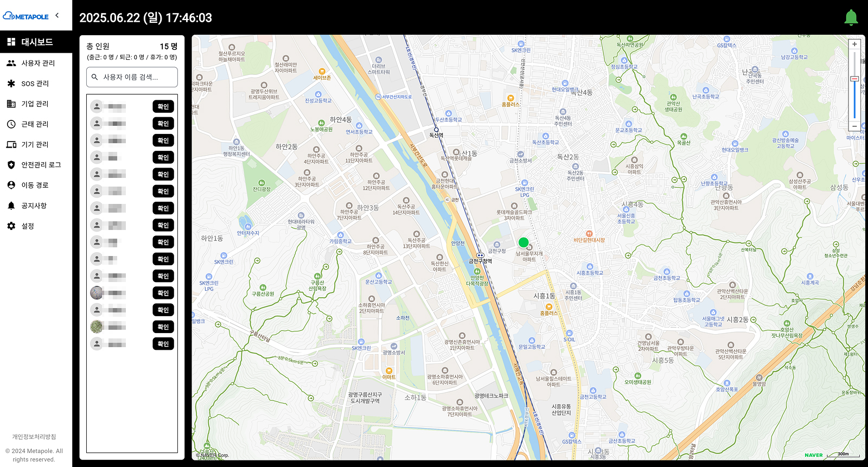Click 확인 beside the green photo avatar
This screenshot has width=868, height=467.
163,327
